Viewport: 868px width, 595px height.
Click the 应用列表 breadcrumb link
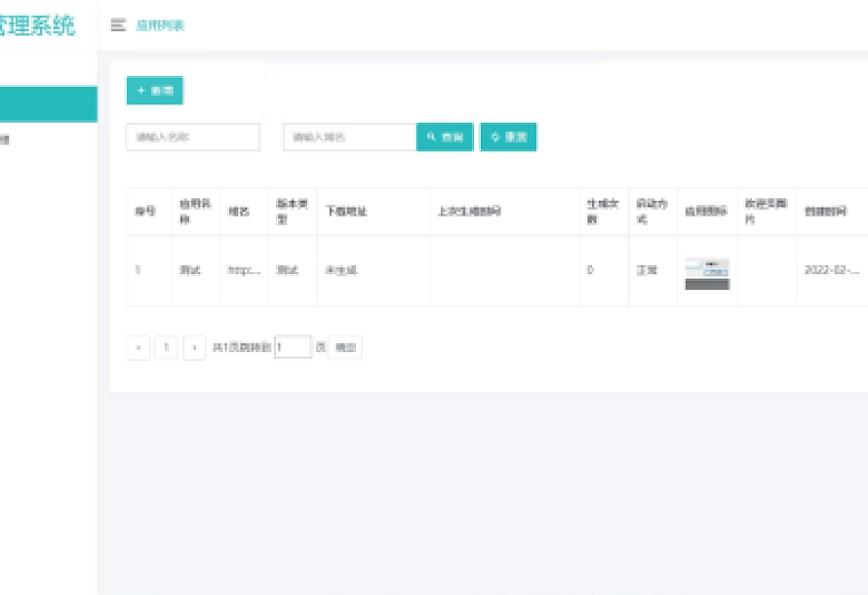160,25
